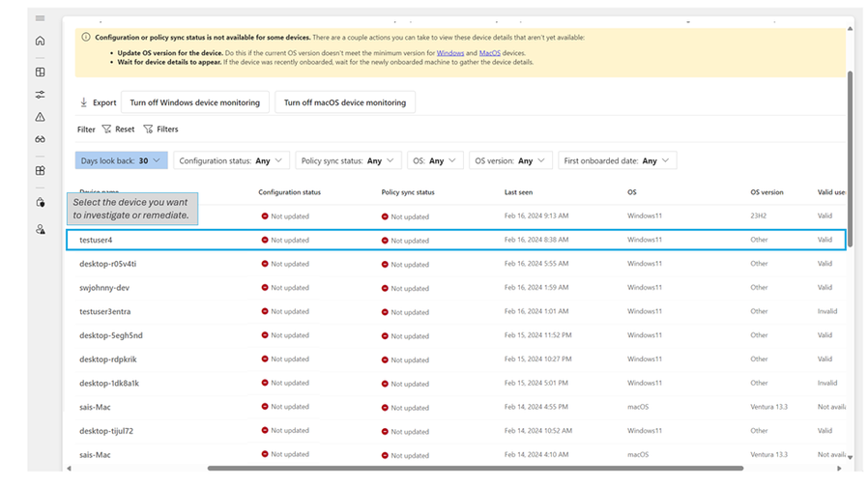Viewport: 868px width, 488px height.
Task: Open the hamburger navigation menu
Action: pyautogui.click(x=40, y=18)
